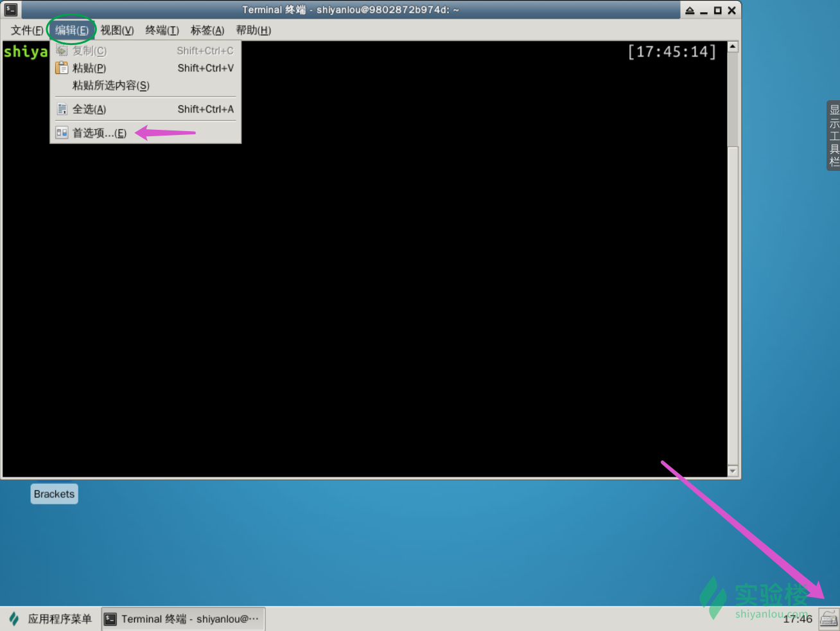Viewport: 840px width, 631px height.
Task: Click the keyboard layout icon in the tray
Action: pyautogui.click(x=828, y=618)
